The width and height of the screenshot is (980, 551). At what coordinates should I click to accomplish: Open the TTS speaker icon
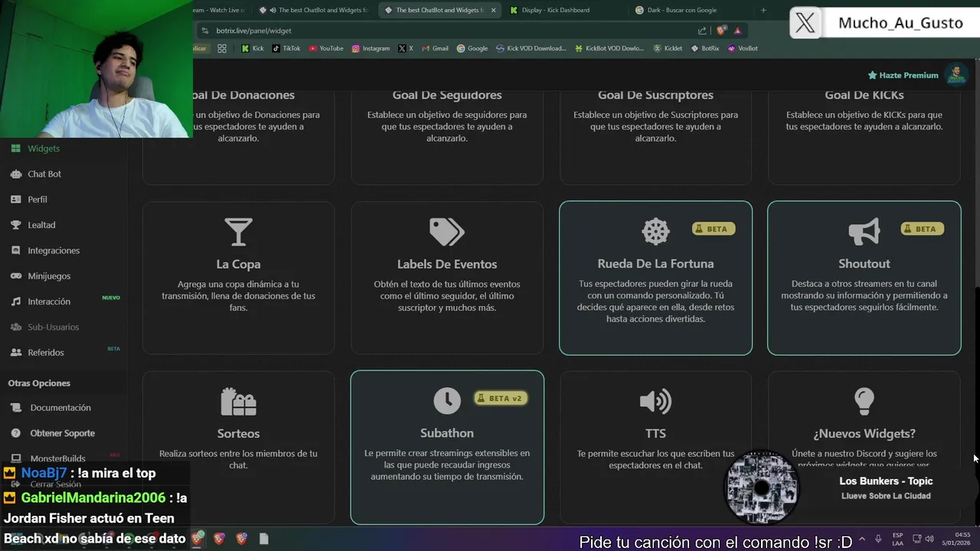click(x=655, y=401)
